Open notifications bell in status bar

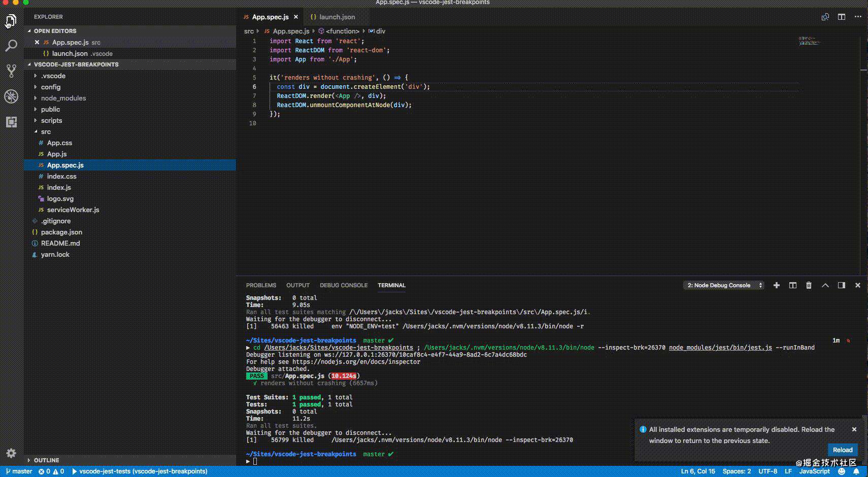pos(856,471)
